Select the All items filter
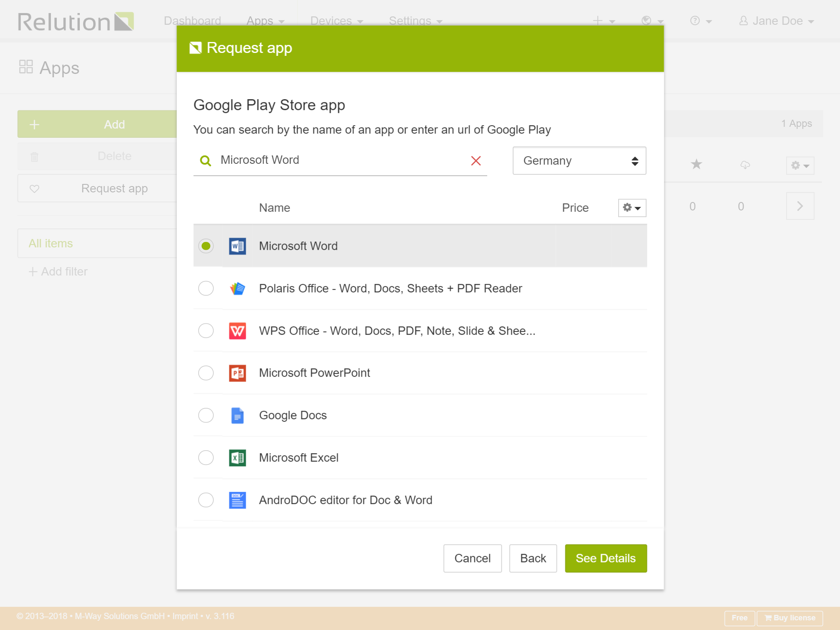 (x=97, y=243)
